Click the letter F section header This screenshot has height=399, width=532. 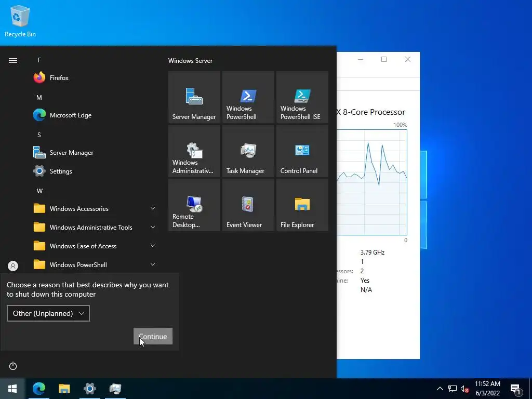(x=39, y=60)
